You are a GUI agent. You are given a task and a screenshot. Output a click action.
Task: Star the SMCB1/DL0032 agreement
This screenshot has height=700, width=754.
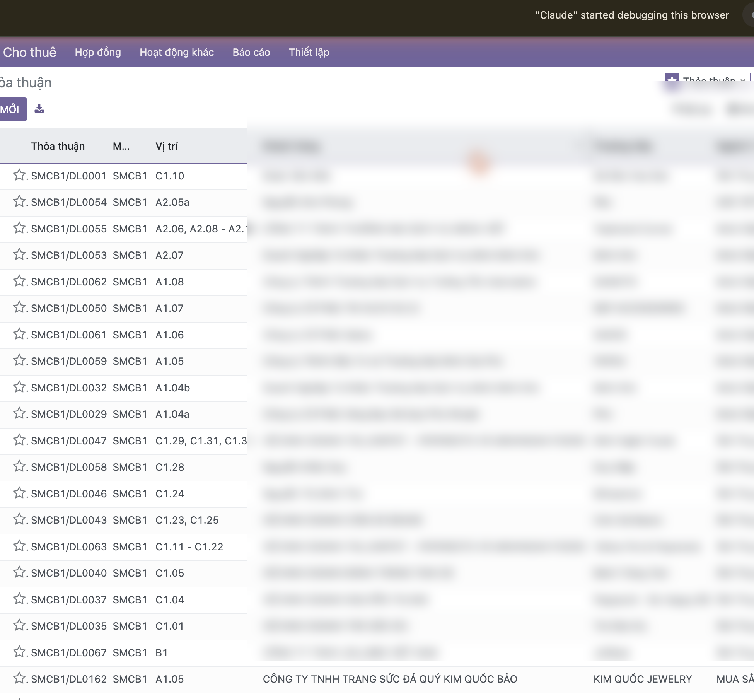pos(19,387)
